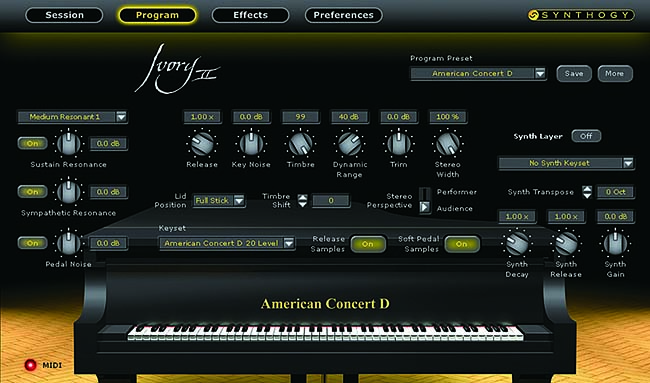Screen dimensions: 650x383
Task: Click Sympathetic Resonance 0.0 dB value field
Action: click(109, 192)
